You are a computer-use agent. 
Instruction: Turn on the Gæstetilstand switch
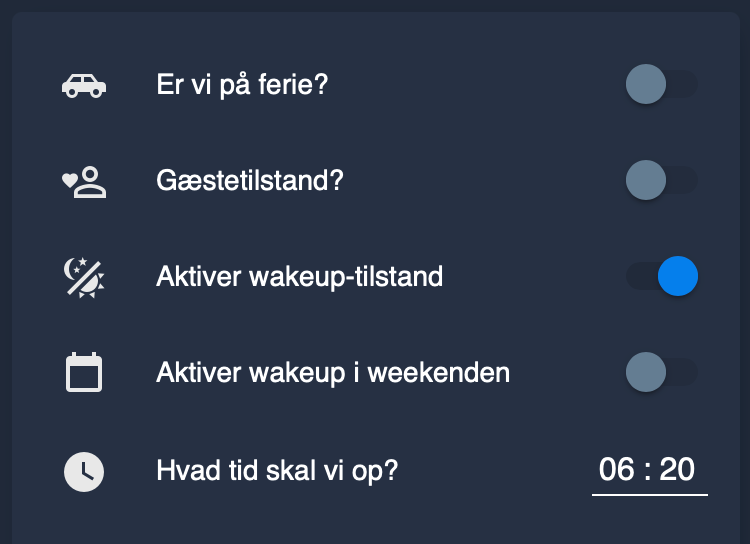[x=662, y=180]
